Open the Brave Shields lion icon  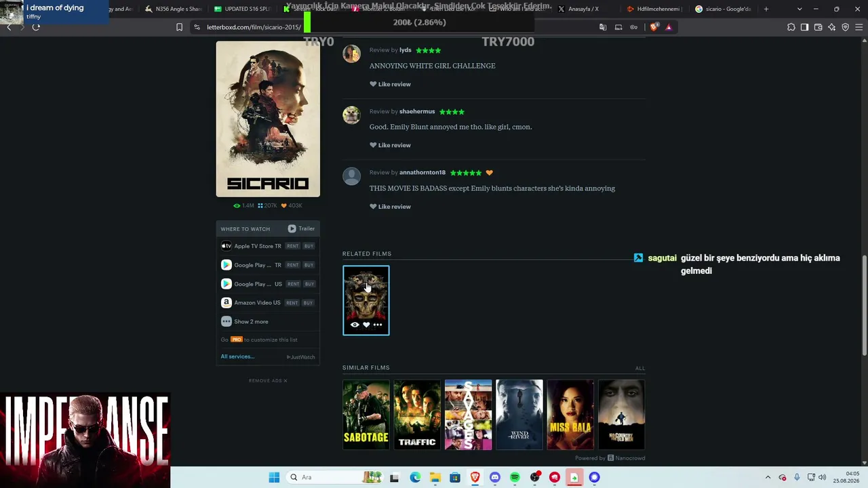click(x=654, y=27)
